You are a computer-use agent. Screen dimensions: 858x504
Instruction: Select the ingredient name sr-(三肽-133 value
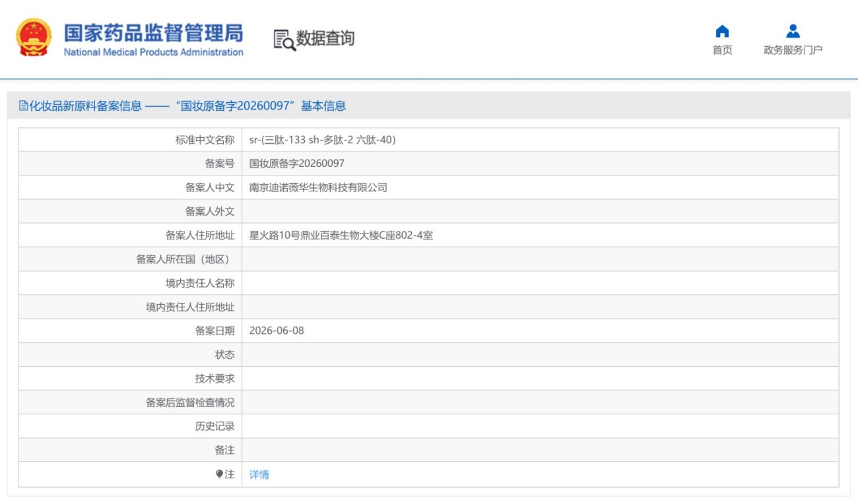(322, 140)
